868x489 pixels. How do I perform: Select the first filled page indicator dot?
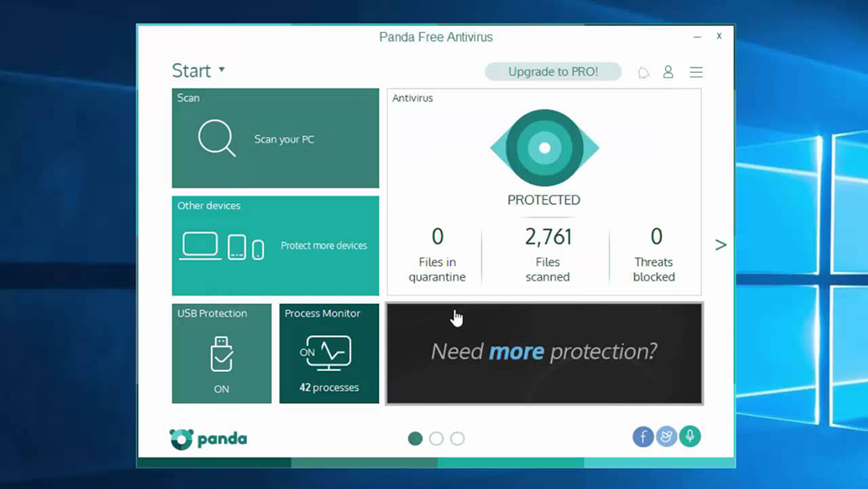click(416, 439)
